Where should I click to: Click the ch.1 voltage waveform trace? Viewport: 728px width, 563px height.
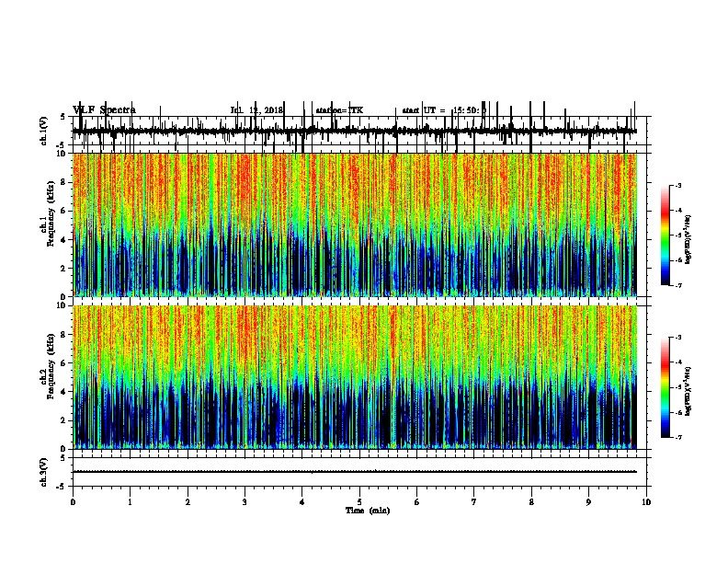(354, 132)
